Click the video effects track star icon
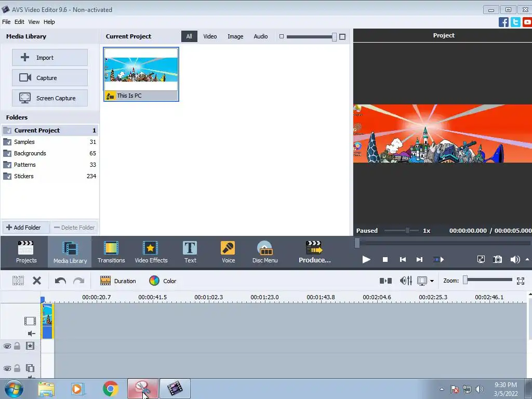The width and height of the screenshot is (532, 399). coord(30,345)
